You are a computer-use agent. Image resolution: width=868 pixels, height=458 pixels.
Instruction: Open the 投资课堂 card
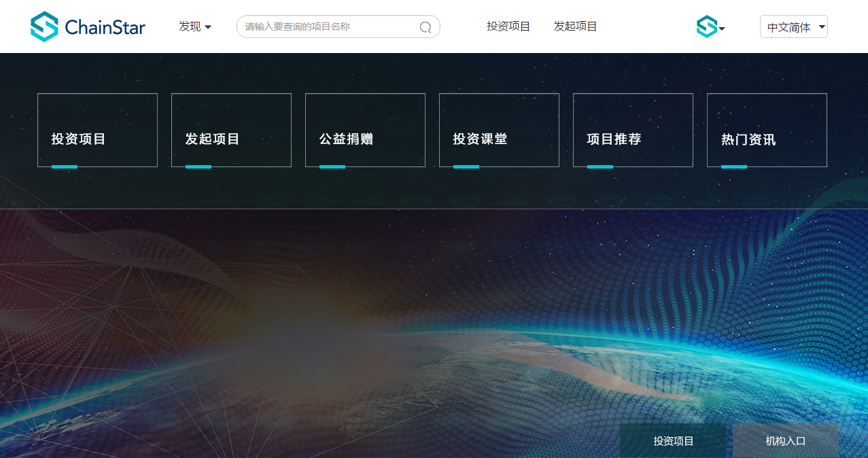pos(499,130)
